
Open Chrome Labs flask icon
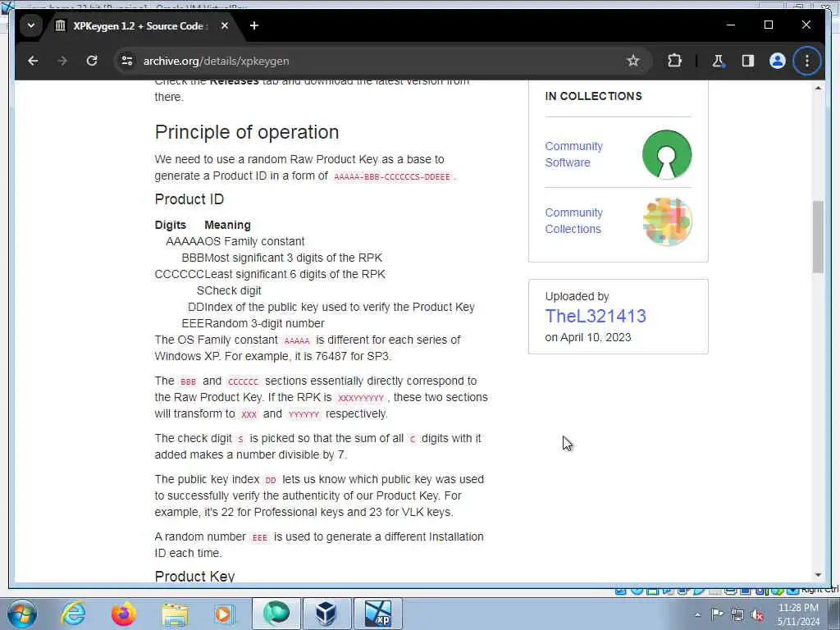point(718,61)
